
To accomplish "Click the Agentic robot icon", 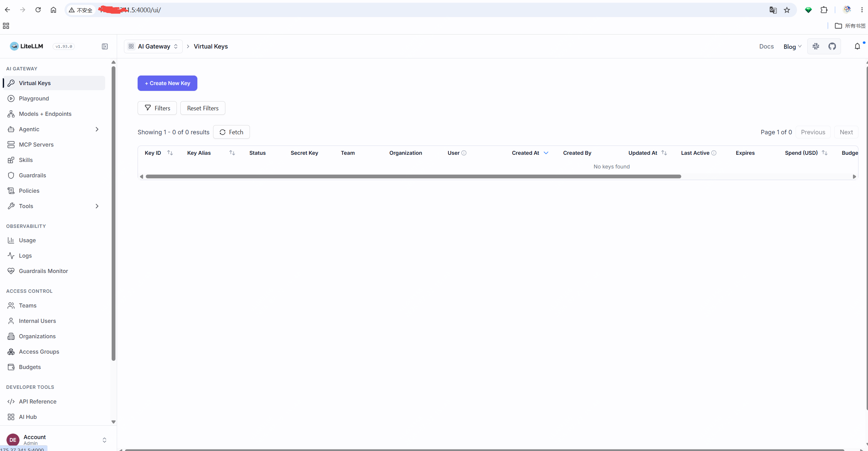I will pyautogui.click(x=11, y=129).
